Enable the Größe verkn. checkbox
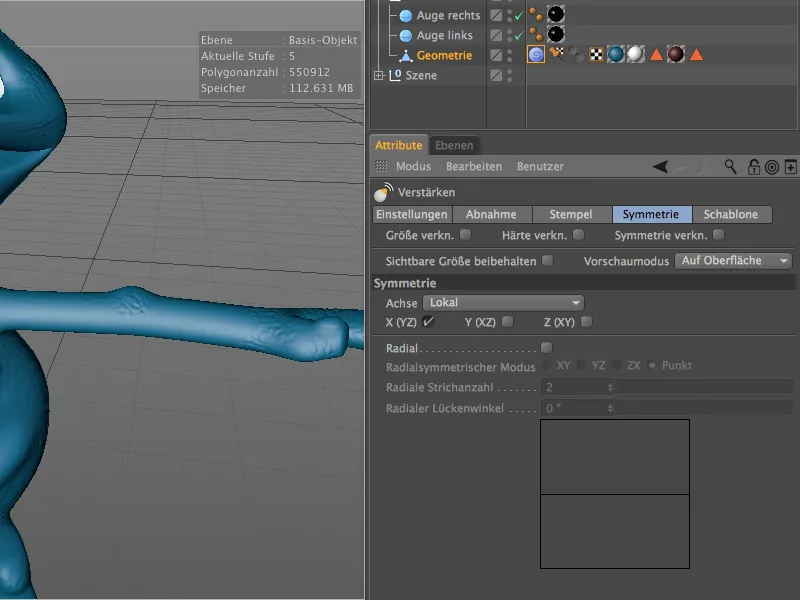Viewport: 800px width, 600px height. (465, 235)
